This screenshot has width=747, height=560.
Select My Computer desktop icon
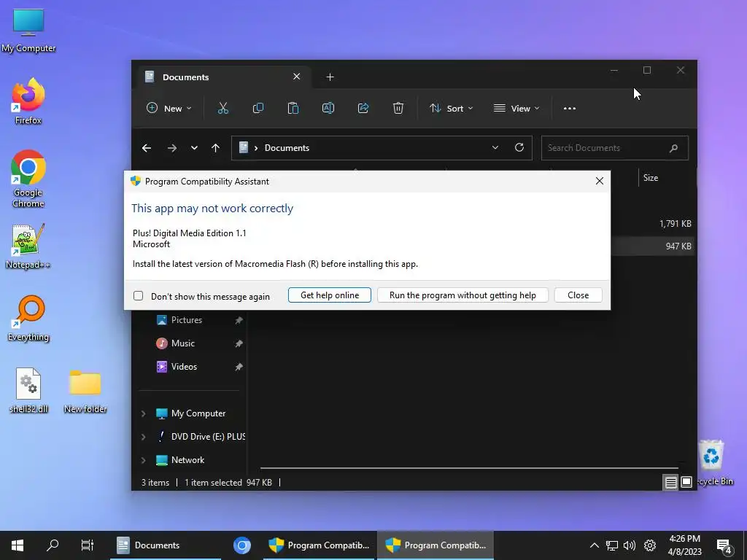(28, 31)
